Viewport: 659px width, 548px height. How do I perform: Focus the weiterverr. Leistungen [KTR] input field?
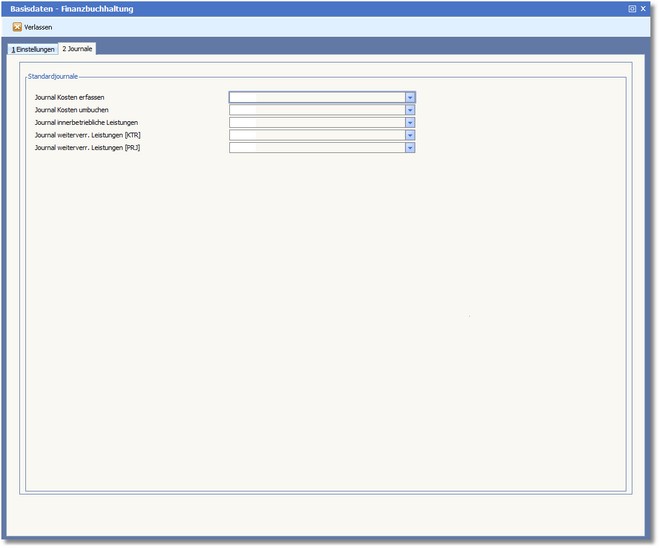(x=317, y=135)
